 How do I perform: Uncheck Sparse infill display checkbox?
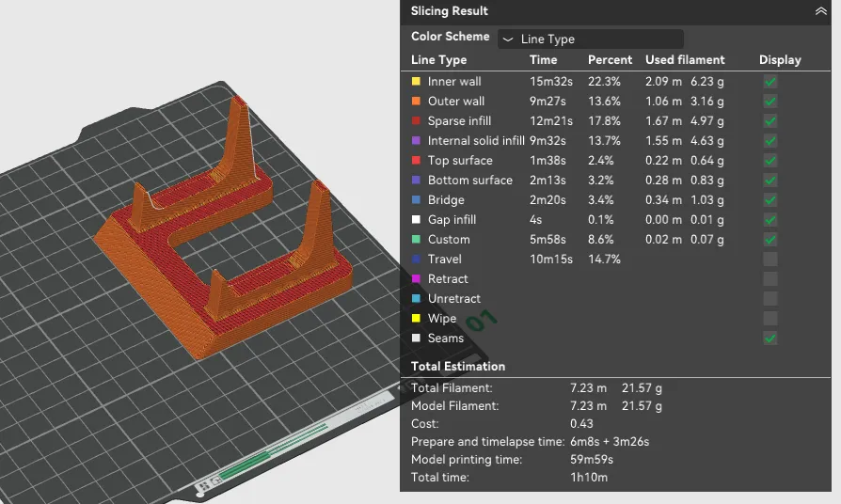click(770, 121)
